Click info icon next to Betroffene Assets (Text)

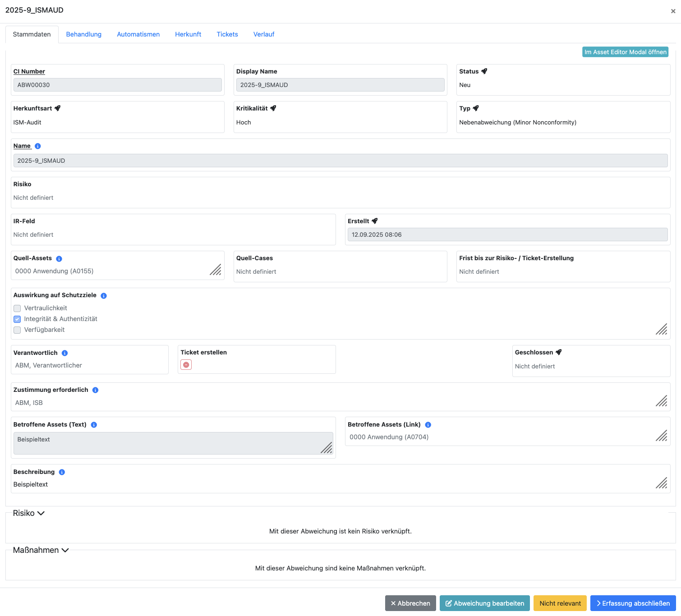tap(94, 425)
